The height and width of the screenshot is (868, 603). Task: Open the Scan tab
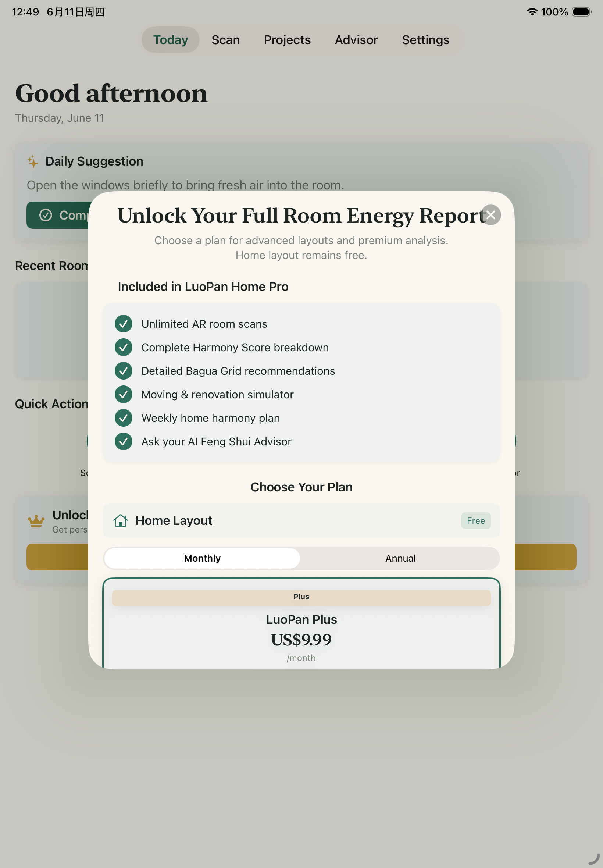pyautogui.click(x=225, y=40)
